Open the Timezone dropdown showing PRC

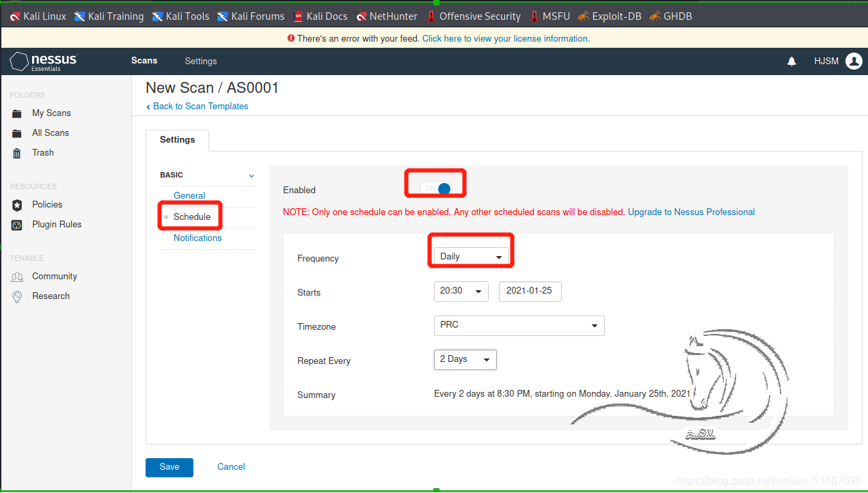519,325
